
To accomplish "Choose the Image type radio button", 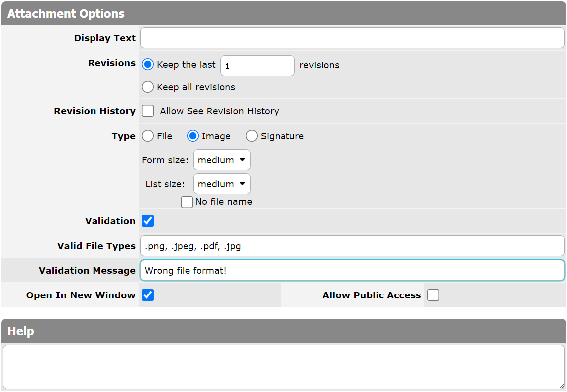I will click(193, 136).
